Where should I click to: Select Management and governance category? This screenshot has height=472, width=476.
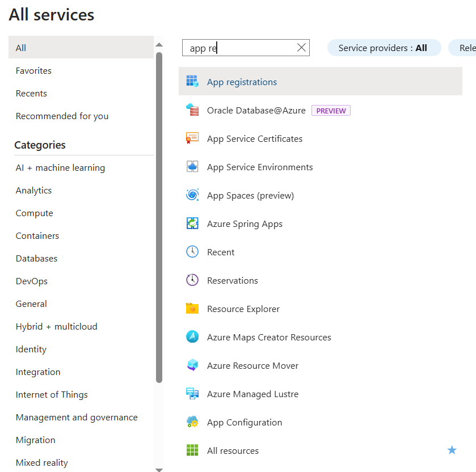pos(77,418)
